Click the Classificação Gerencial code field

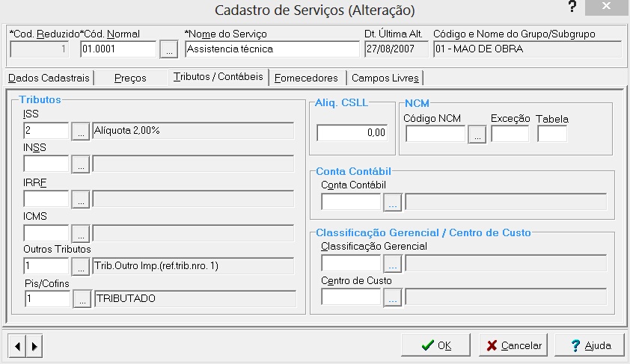[x=351, y=263]
